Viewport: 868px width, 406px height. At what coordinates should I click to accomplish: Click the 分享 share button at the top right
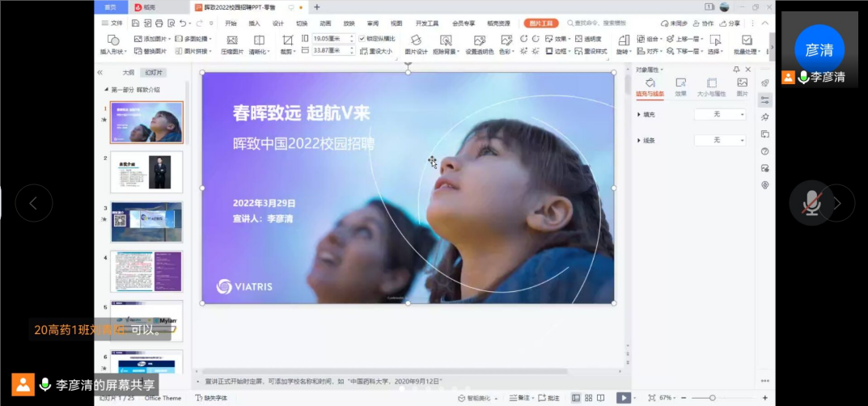click(730, 23)
